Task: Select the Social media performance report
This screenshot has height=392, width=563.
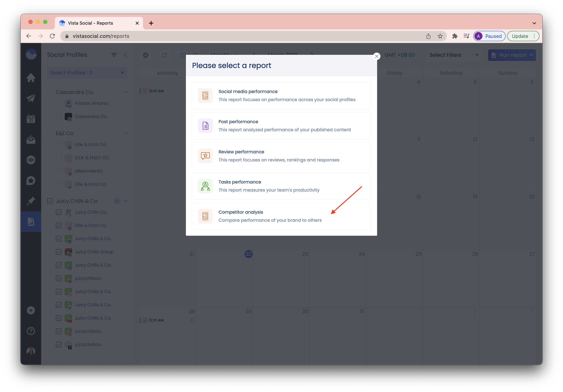Action: 281,96
